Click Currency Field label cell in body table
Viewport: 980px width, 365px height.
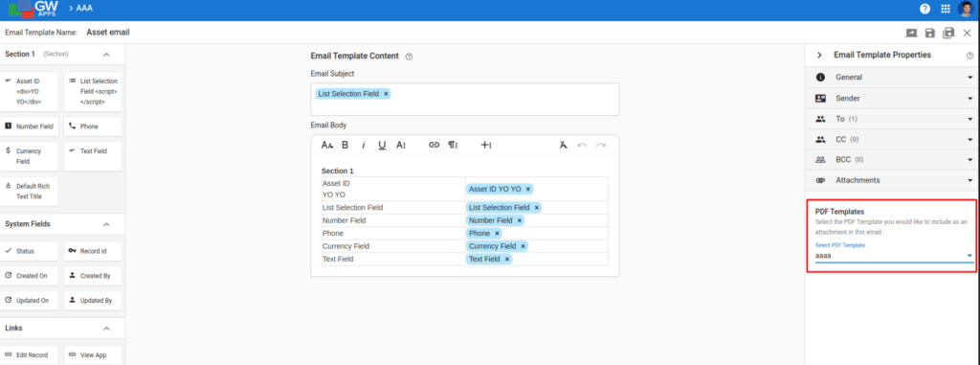coord(393,246)
